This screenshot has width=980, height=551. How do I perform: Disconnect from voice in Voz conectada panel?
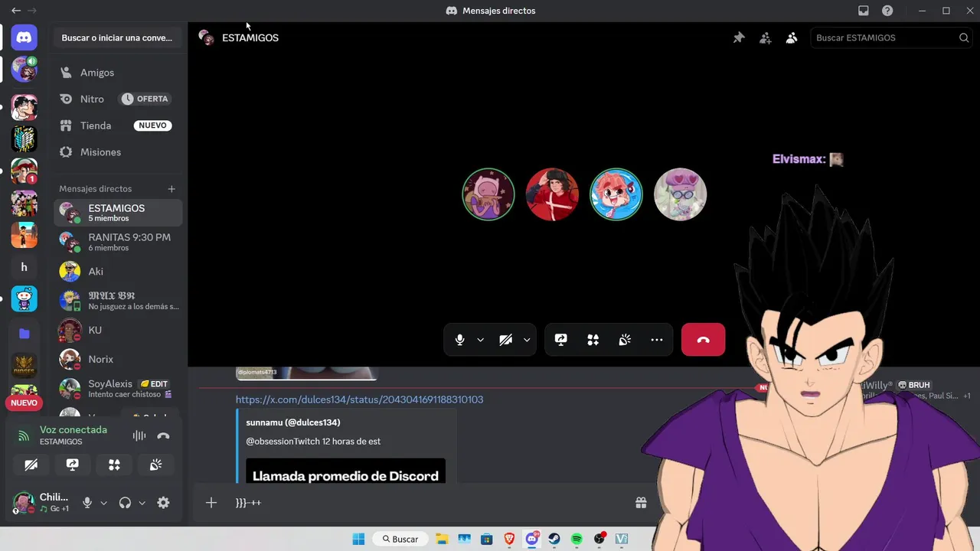[x=163, y=435]
